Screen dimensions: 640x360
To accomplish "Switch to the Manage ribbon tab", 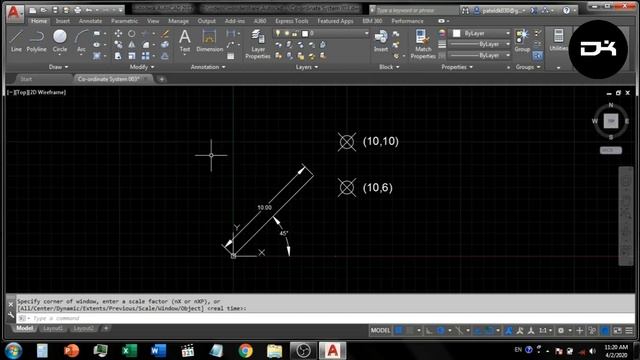I will click(178, 21).
